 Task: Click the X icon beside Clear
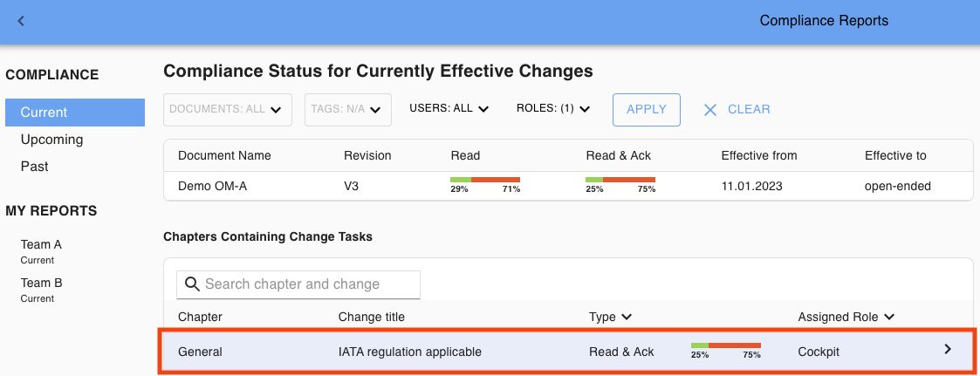pyautogui.click(x=710, y=110)
